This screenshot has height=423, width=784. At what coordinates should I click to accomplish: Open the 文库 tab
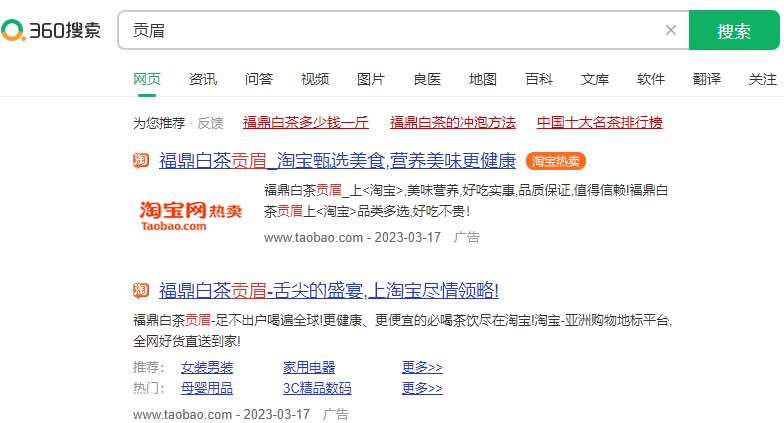(x=595, y=79)
